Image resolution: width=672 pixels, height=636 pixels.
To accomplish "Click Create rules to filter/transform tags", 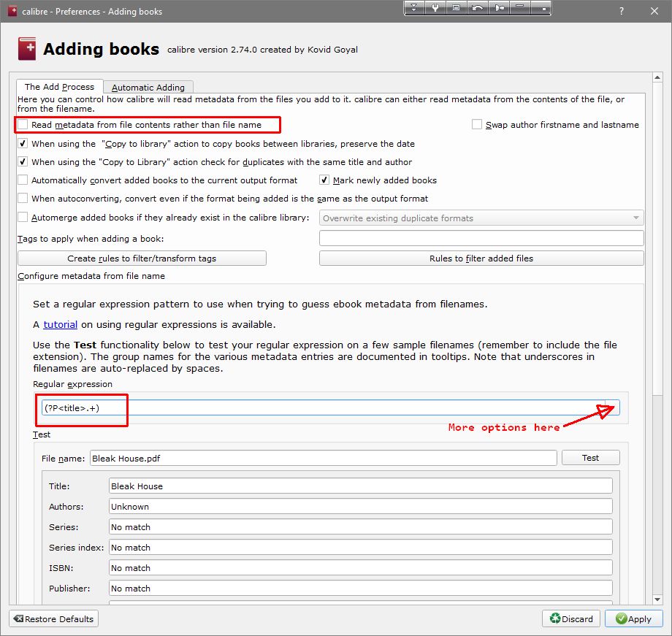I will pyautogui.click(x=142, y=258).
